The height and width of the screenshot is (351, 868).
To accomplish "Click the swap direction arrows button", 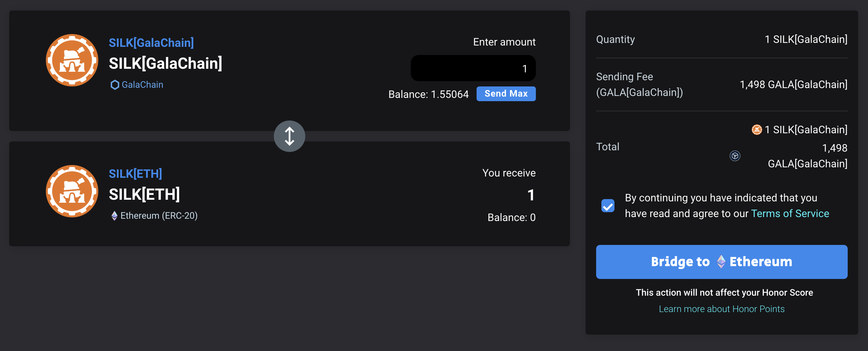I will 290,136.
